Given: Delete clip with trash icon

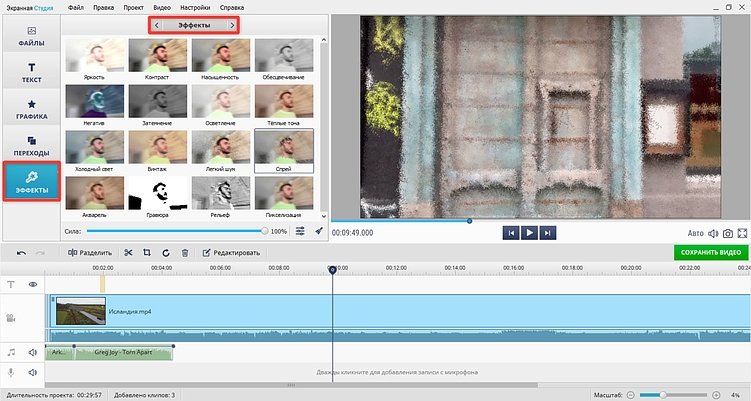Looking at the screenshot, I should (x=185, y=252).
